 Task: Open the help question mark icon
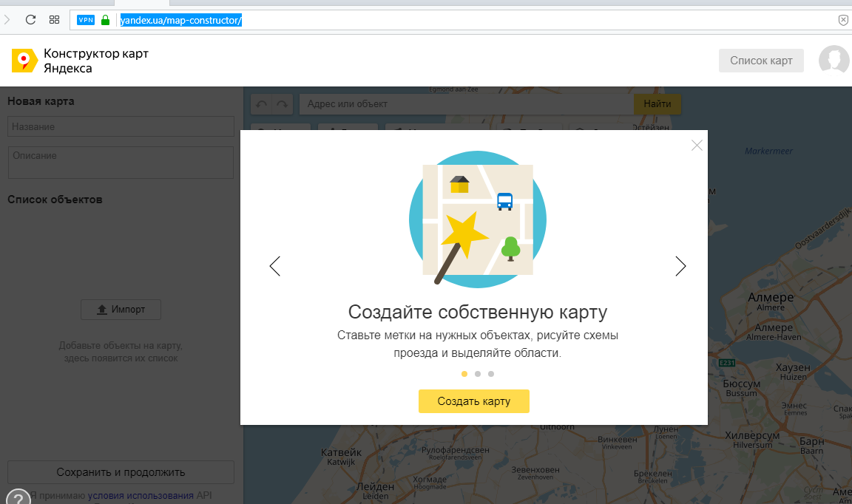click(18, 497)
